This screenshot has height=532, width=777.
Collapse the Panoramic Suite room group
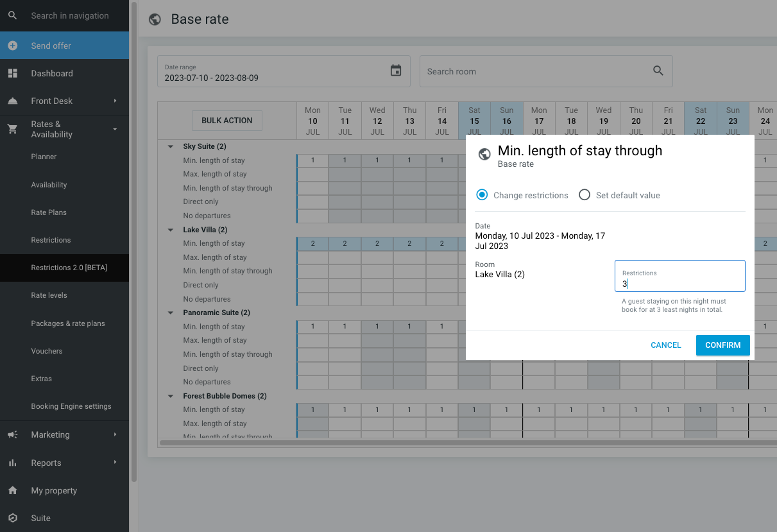(x=171, y=313)
